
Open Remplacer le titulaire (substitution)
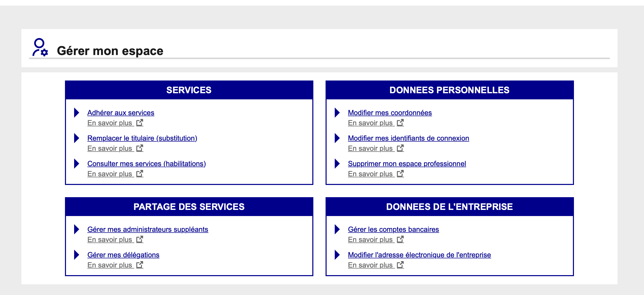click(x=142, y=138)
